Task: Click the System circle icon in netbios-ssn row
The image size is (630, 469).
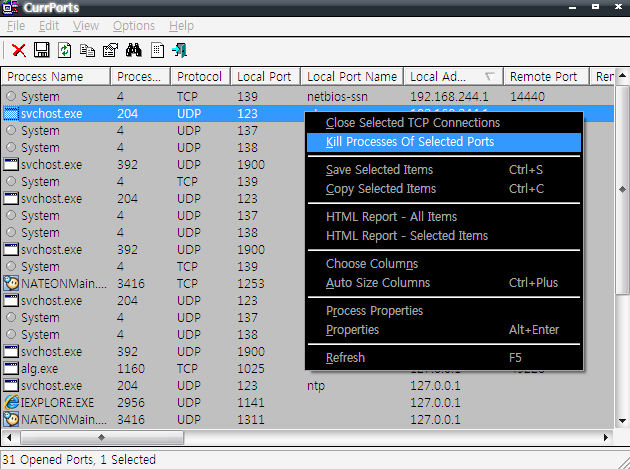Action: (11, 96)
